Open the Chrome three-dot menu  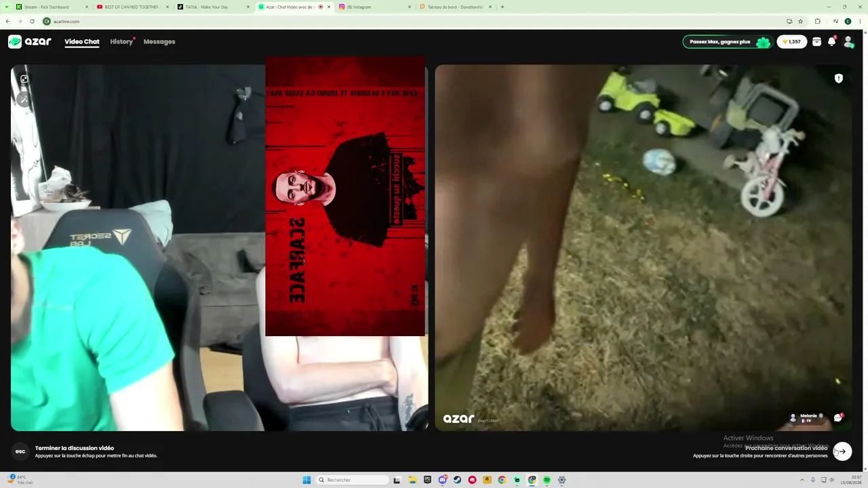click(x=860, y=21)
